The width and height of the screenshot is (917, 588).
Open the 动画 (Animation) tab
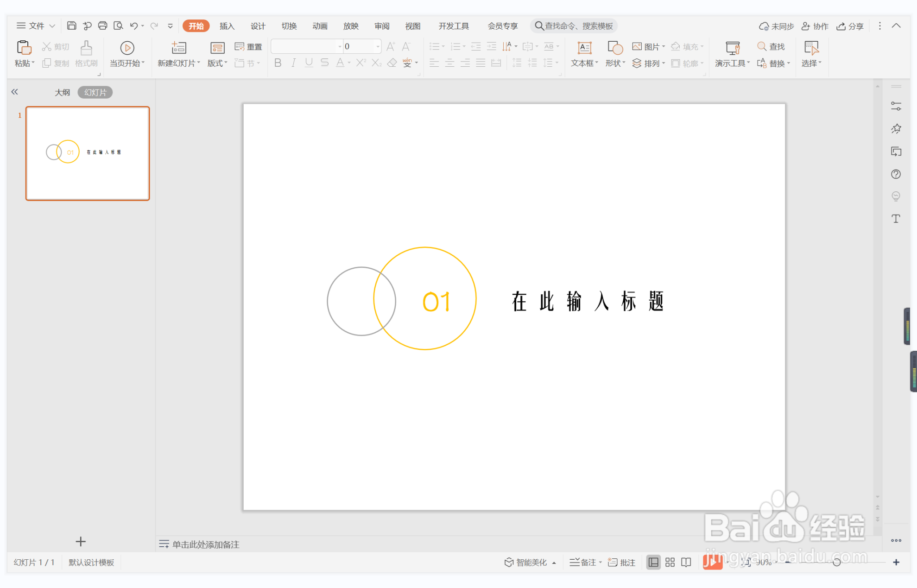pos(320,26)
